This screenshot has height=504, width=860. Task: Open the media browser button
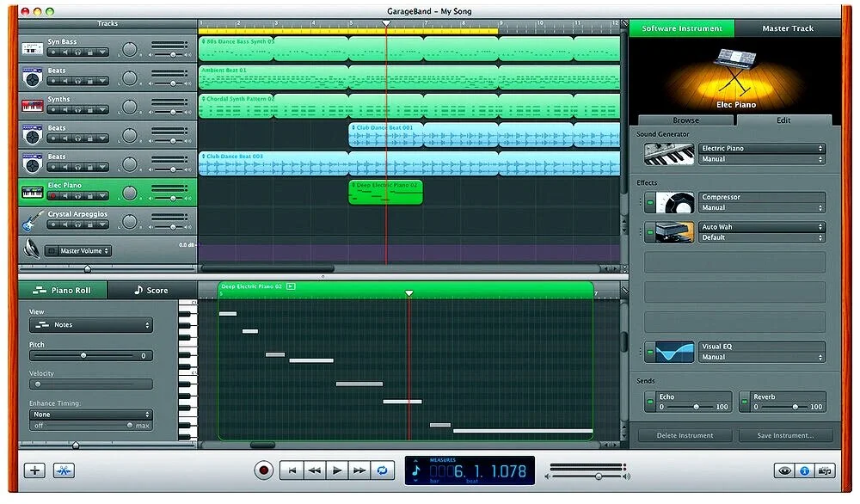click(x=825, y=470)
